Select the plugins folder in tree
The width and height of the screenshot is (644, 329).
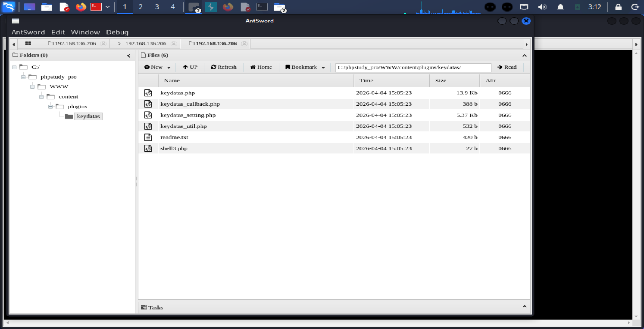click(x=77, y=106)
